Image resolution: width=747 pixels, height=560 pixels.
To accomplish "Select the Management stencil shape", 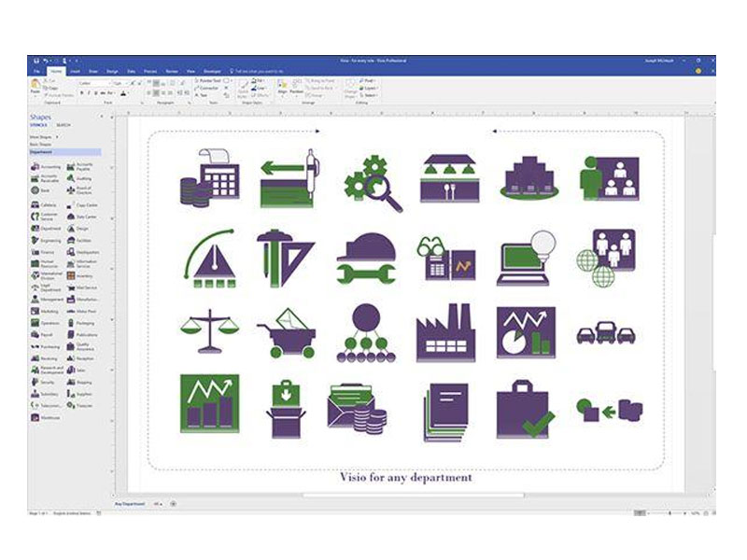I will [48, 300].
